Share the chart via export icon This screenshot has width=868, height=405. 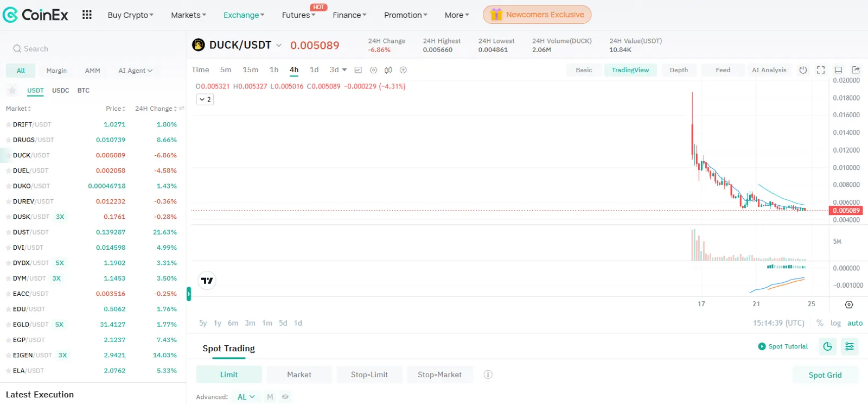point(856,70)
